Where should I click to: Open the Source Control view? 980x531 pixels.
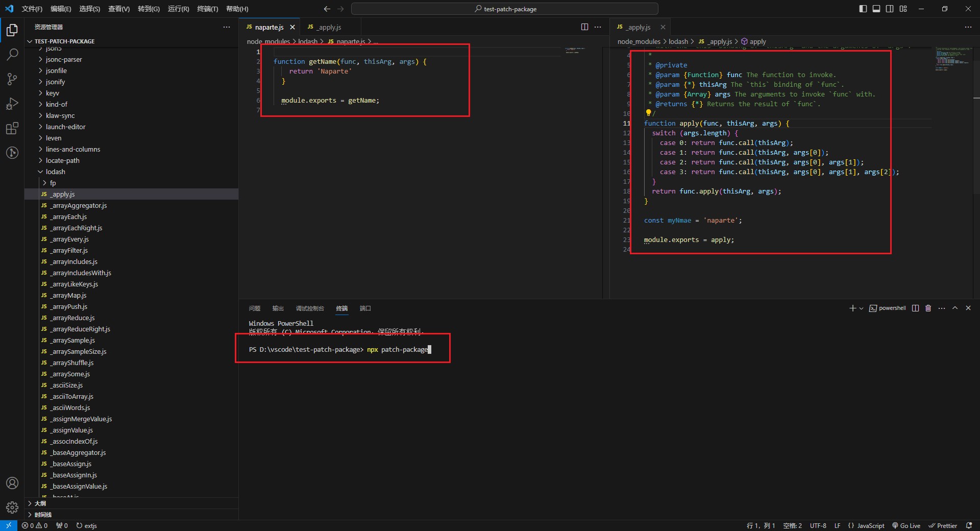12,79
